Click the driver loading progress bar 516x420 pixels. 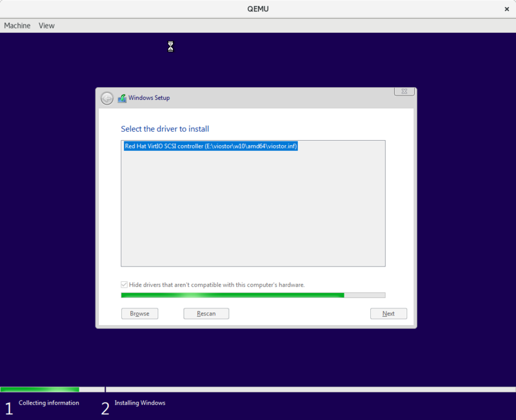[253, 295]
